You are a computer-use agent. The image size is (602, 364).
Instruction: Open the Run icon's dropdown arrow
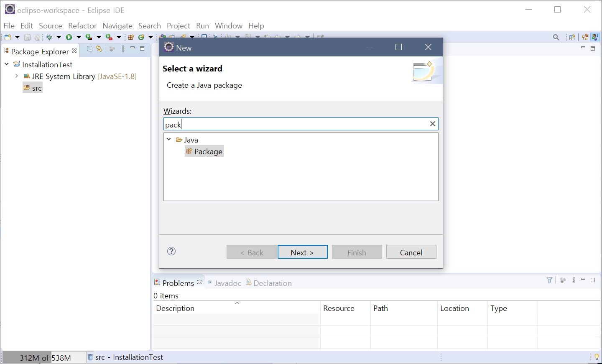coord(79,37)
